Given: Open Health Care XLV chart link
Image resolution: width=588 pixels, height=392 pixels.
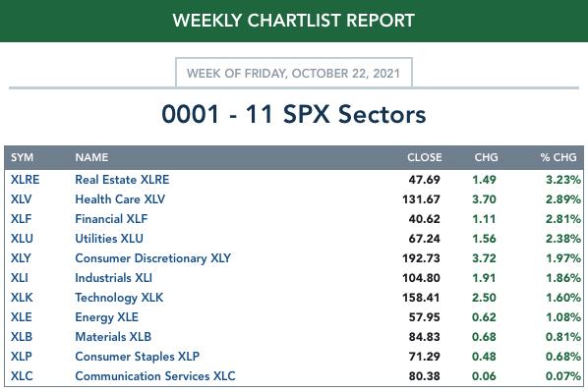Looking at the screenshot, I should pos(120,199).
